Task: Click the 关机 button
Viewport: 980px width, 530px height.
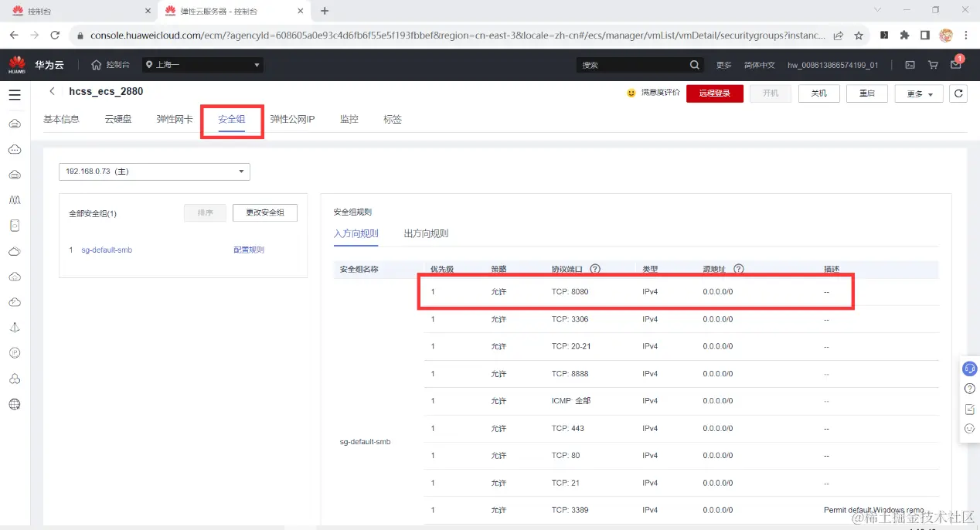Action: 818,93
